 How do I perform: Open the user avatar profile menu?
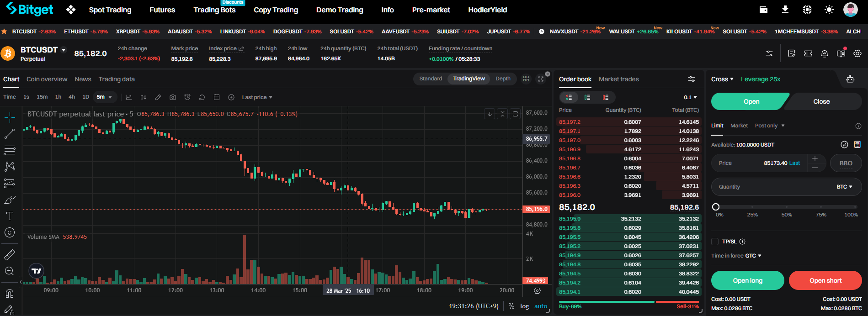851,10
